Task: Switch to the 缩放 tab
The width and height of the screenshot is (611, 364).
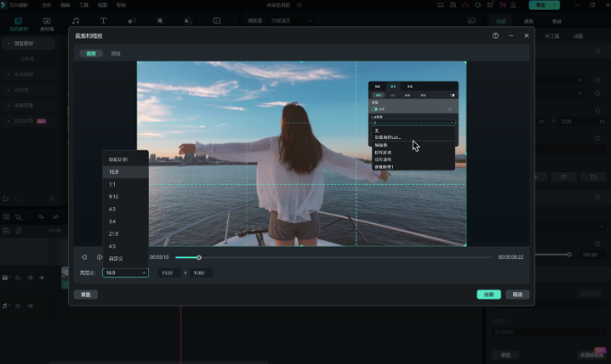Action: (116, 54)
